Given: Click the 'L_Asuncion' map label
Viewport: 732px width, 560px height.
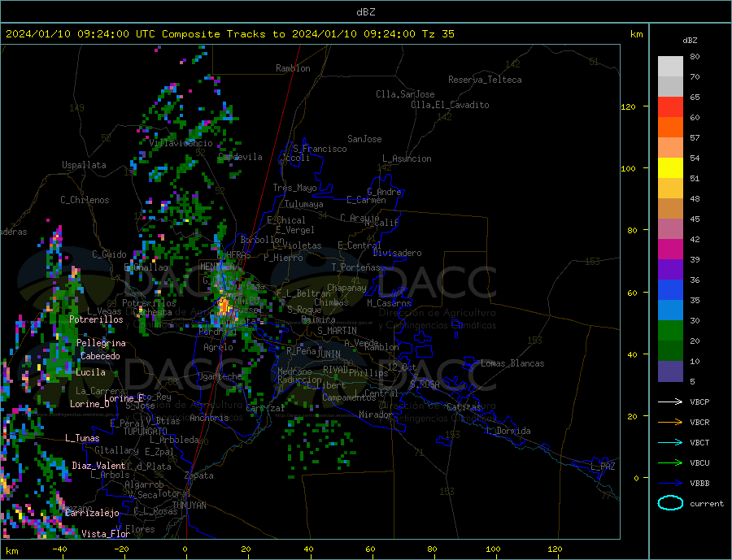Looking at the screenshot, I should coord(407,158).
